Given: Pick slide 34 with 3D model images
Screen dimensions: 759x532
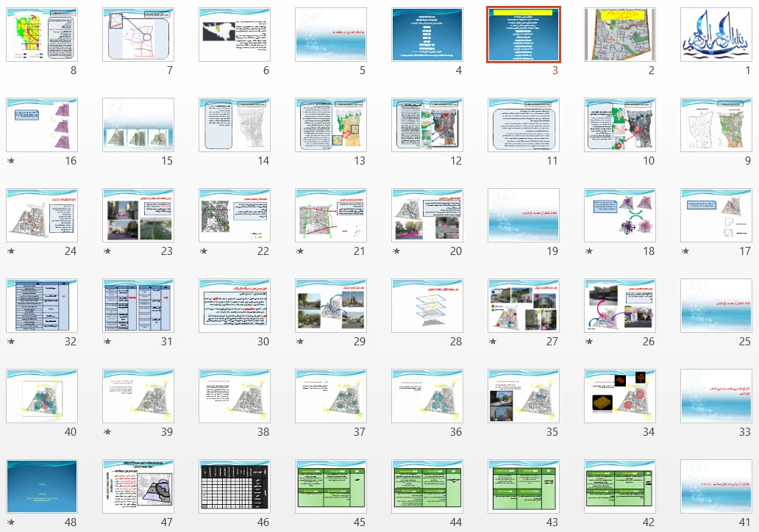Looking at the screenshot, I should 619,396.
